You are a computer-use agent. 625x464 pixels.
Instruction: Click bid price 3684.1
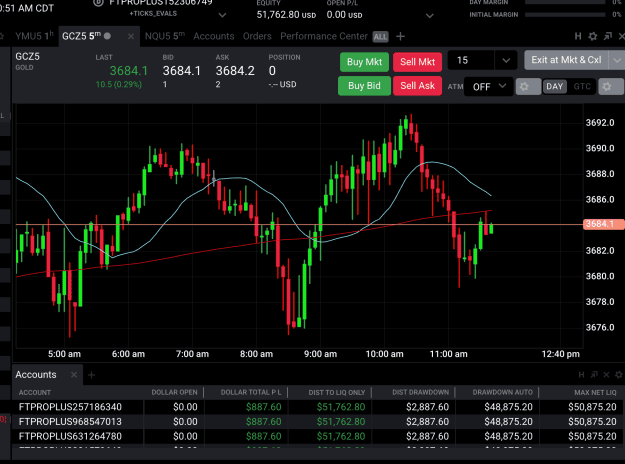[182, 71]
